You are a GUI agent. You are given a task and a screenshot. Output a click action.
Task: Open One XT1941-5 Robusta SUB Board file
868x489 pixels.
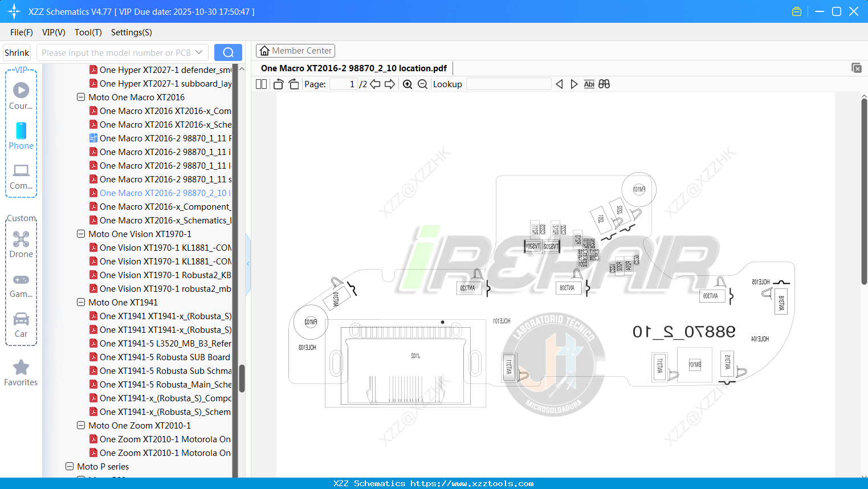pos(160,357)
